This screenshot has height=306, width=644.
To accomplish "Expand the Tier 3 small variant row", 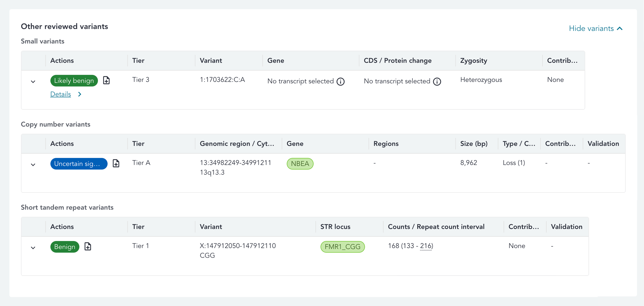I will tap(33, 82).
